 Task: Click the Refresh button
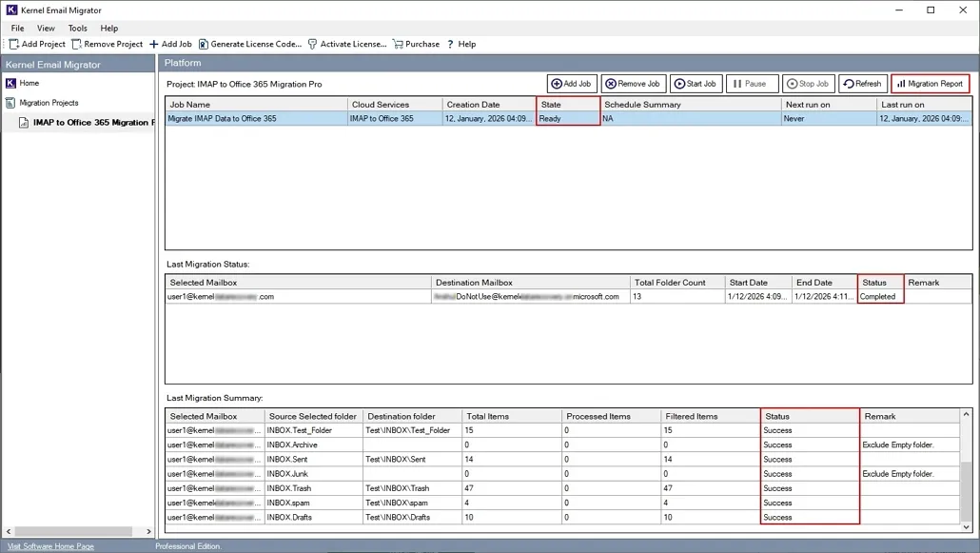(x=862, y=84)
